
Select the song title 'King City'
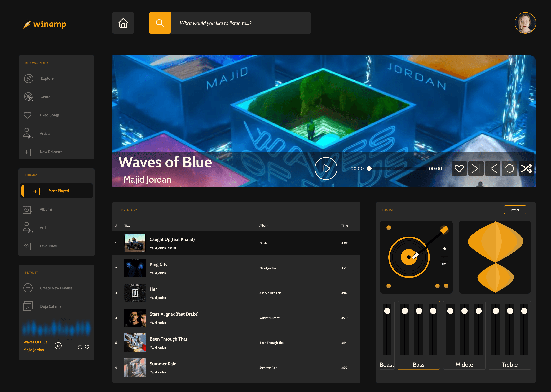158,264
